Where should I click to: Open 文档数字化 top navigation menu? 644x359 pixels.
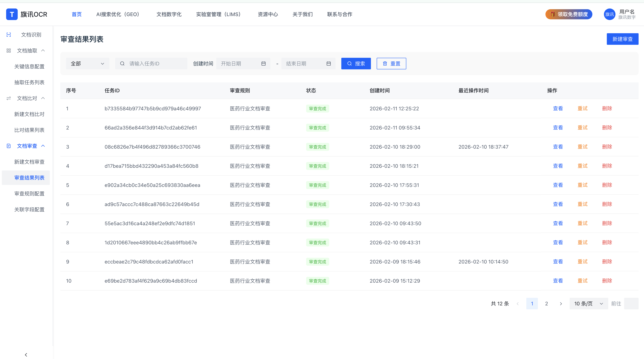click(169, 14)
